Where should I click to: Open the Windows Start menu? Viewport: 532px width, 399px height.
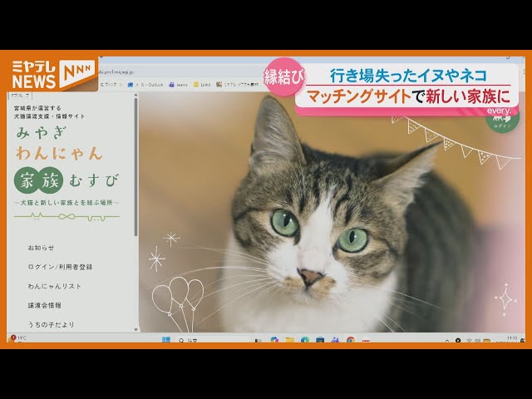click(166, 340)
